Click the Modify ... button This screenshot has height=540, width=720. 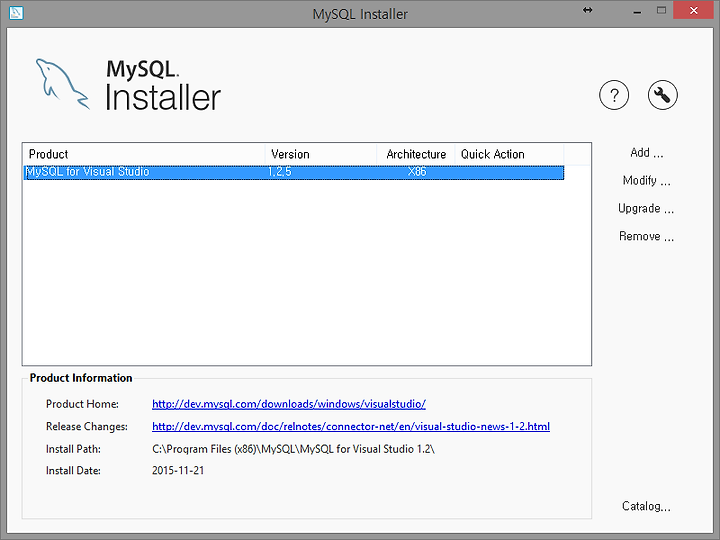click(647, 180)
